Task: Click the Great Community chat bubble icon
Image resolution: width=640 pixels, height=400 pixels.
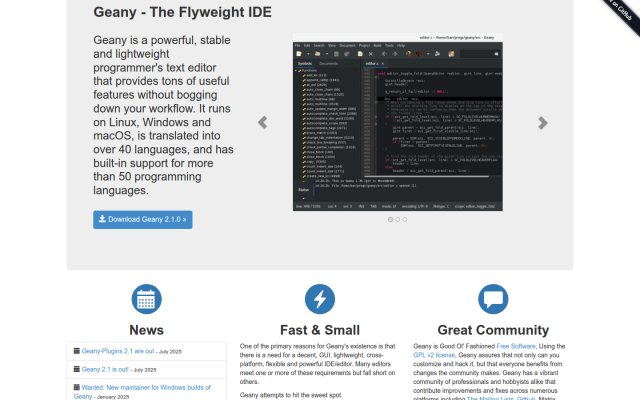Action: 493,299
